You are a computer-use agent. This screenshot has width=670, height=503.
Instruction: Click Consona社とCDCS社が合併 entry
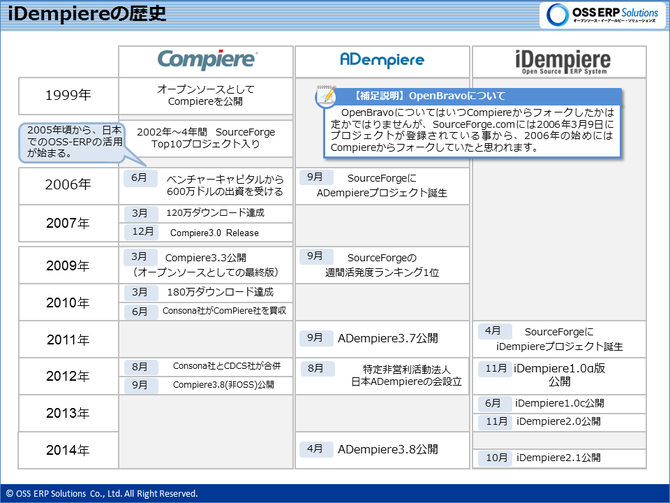pyautogui.click(x=227, y=366)
